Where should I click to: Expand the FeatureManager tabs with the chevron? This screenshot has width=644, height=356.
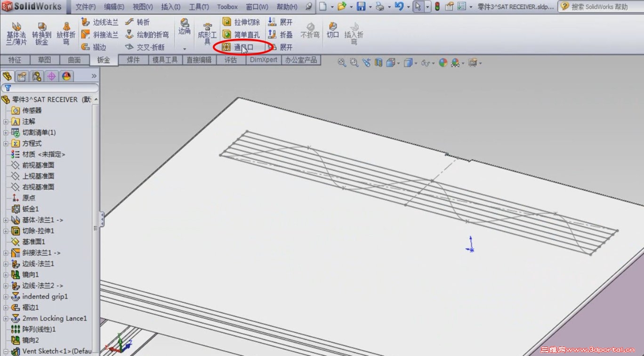point(94,76)
